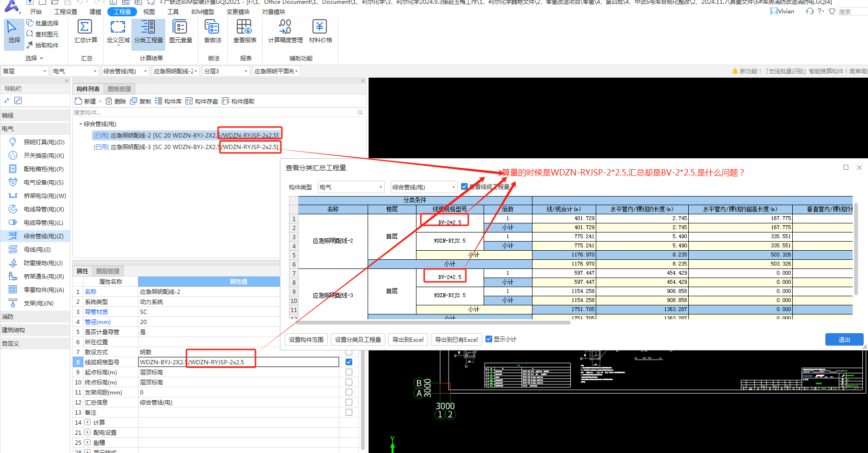Open the 应急照明配线-2 component dropdown
Screen dimensions: 868x453
[x=175, y=71]
